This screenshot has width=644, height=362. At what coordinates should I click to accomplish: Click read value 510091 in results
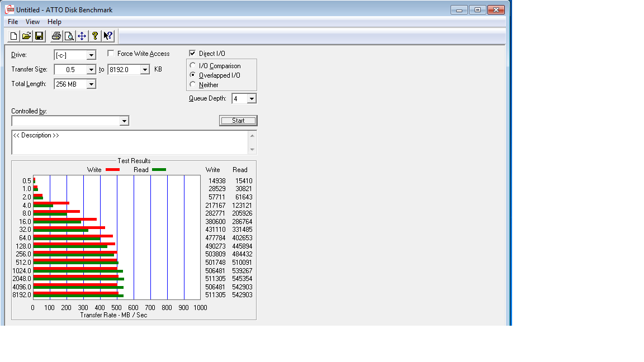242,263
